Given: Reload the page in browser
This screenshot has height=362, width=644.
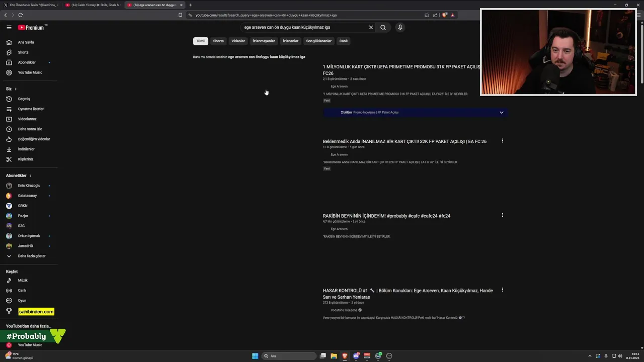Looking at the screenshot, I should coord(20,15).
